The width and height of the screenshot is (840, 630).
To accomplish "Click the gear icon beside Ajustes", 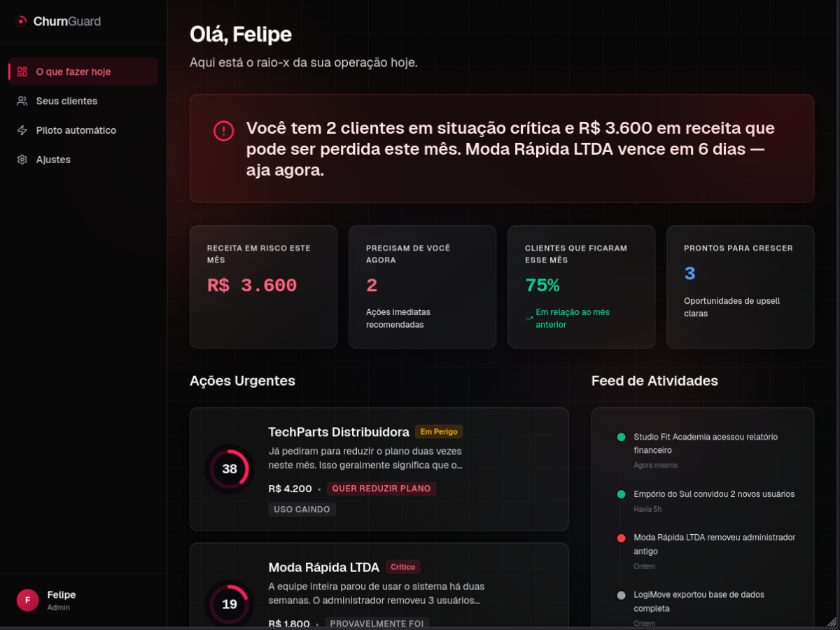I will (x=22, y=160).
